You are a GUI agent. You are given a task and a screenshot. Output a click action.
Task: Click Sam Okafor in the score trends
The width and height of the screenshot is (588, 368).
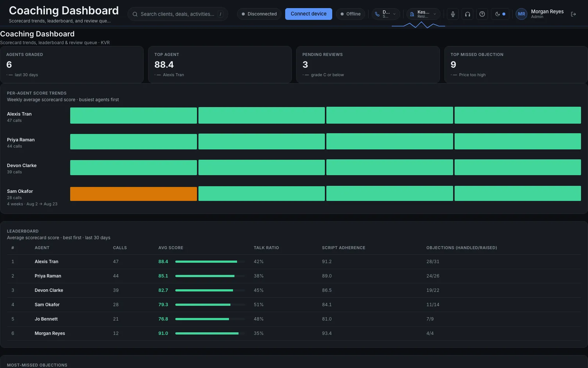(20, 191)
